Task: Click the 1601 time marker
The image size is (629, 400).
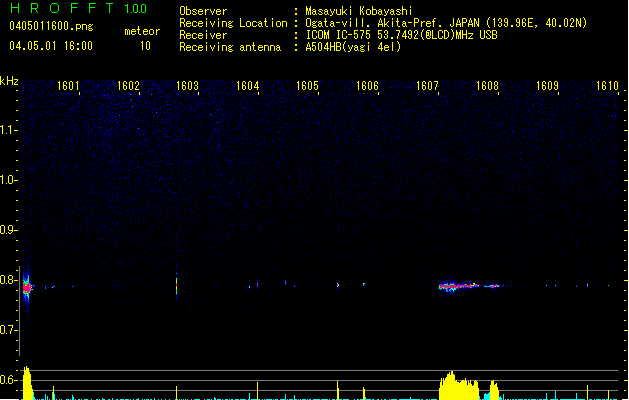Action: (68, 86)
